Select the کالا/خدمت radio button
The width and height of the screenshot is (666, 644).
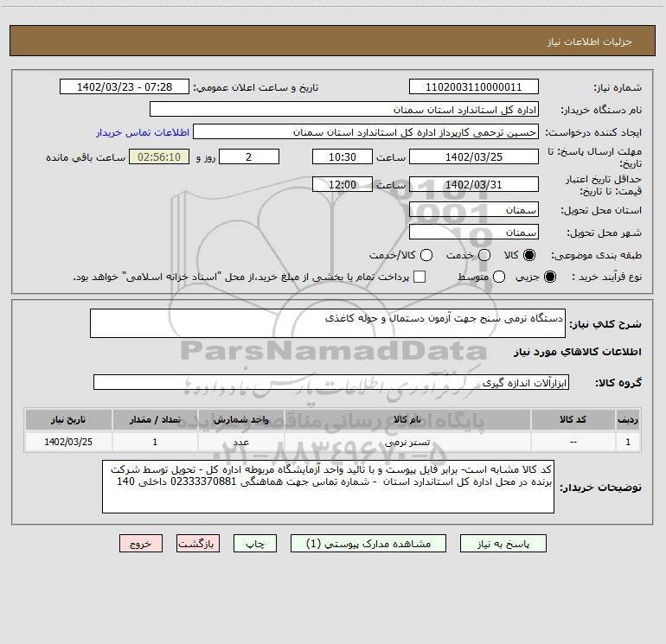click(x=426, y=255)
